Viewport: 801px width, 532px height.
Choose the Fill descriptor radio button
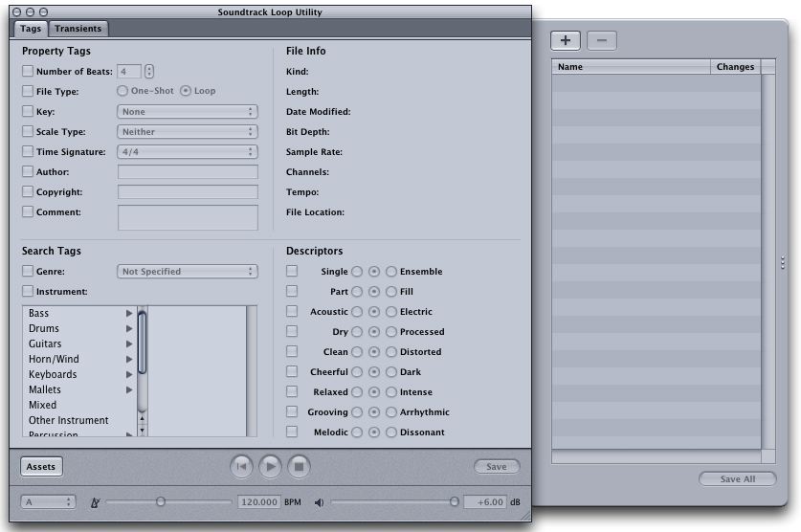(x=391, y=292)
